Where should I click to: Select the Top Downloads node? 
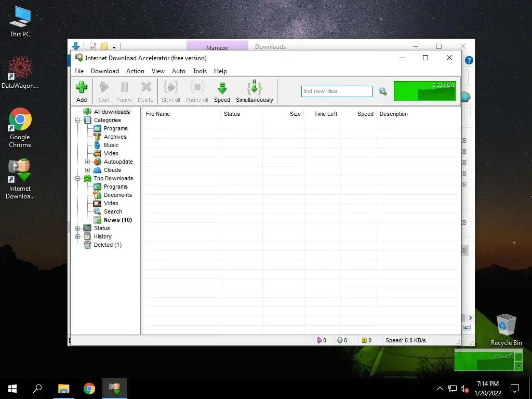coord(113,178)
